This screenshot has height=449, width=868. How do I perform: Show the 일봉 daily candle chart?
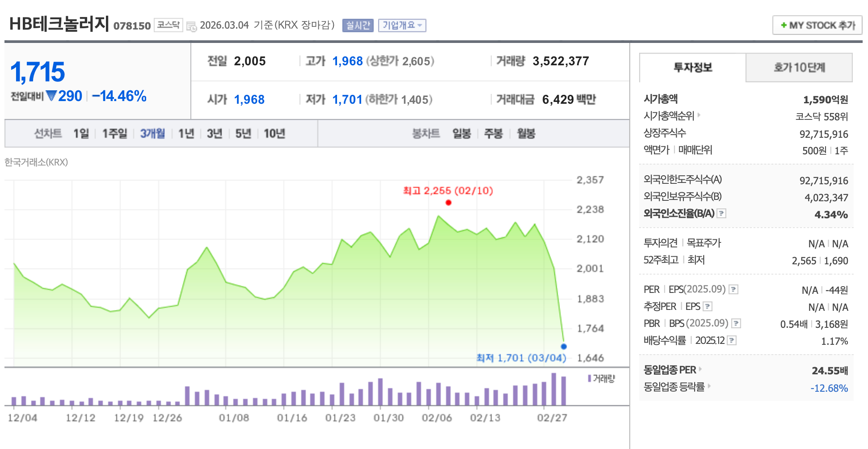point(462,133)
